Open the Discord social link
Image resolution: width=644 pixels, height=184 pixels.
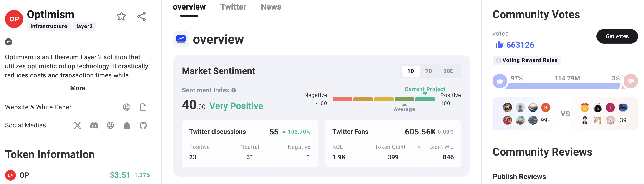click(x=94, y=125)
